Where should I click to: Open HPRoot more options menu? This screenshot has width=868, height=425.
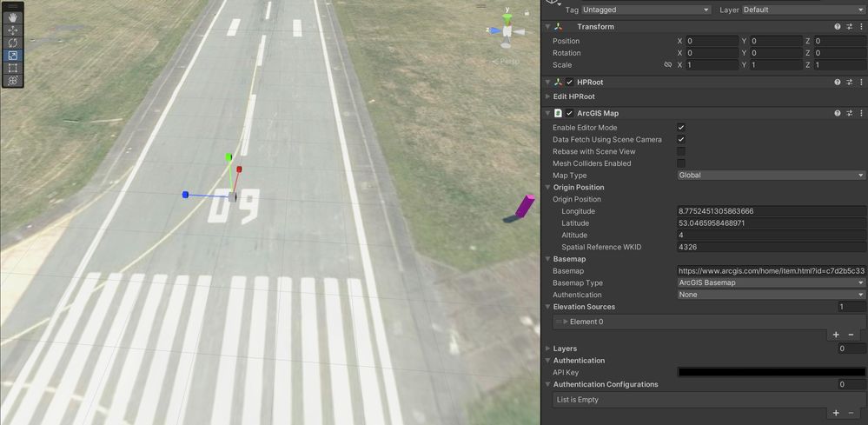[x=861, y=82]
